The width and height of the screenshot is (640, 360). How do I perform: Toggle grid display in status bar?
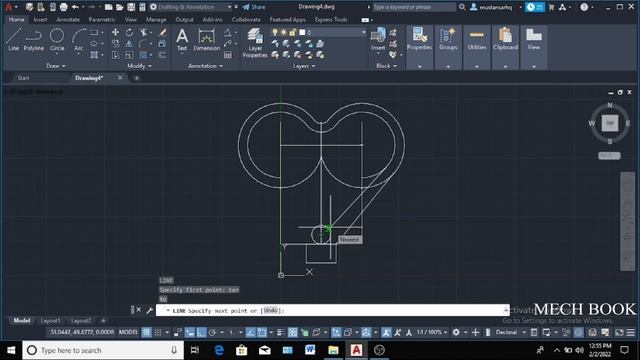point(147,332)
